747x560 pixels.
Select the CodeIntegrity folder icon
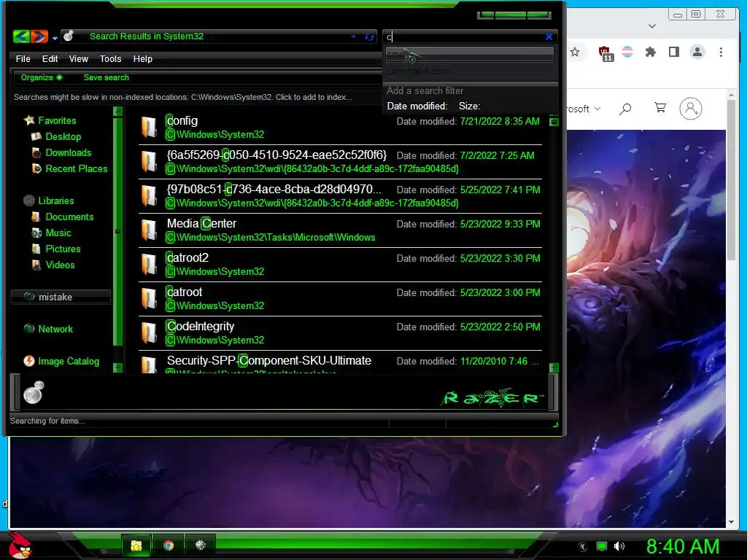(149, 333)
